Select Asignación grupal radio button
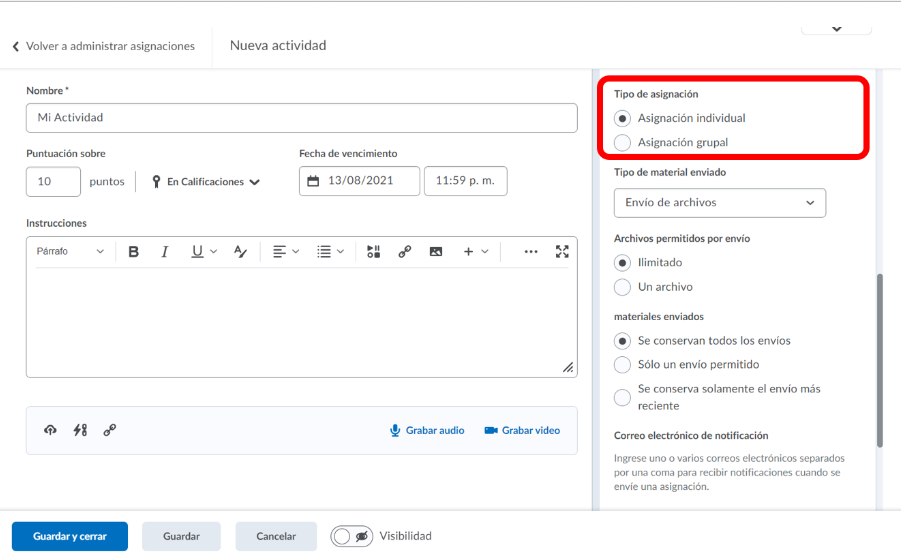This screenshot has height=558, width=901. click(x=622, y=142)
